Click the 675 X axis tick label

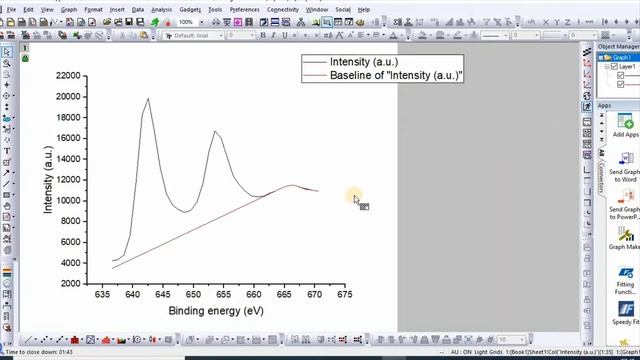pos(344,294)
